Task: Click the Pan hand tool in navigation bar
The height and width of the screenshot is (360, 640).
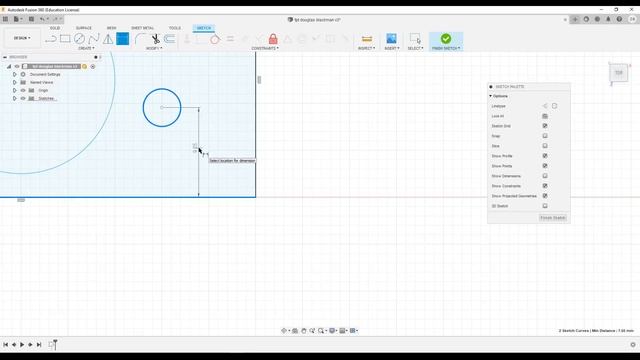Action: pos(304,331)
